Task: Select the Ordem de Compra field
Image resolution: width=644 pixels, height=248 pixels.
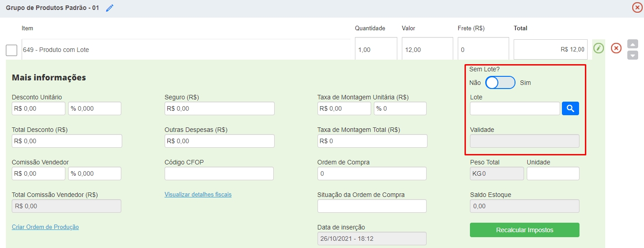Action: tap(372, 173)
